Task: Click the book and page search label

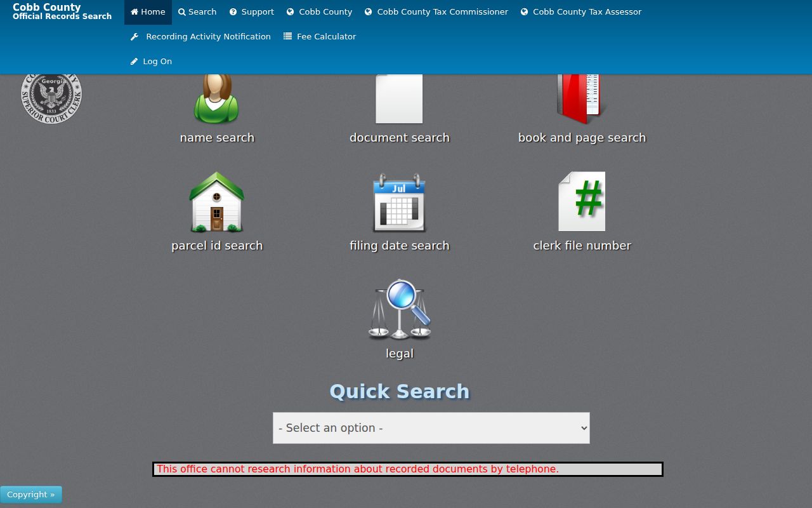Action: (x=582, y=138)
